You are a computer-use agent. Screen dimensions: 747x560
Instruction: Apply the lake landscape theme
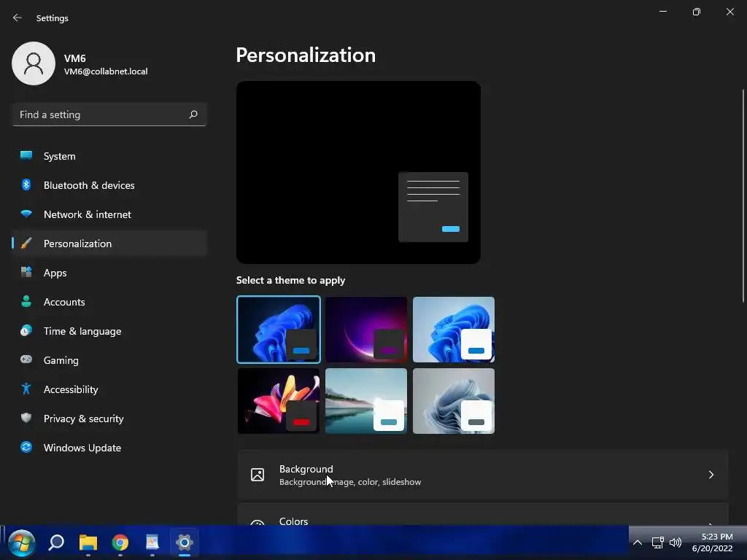[x=366, y=401]
